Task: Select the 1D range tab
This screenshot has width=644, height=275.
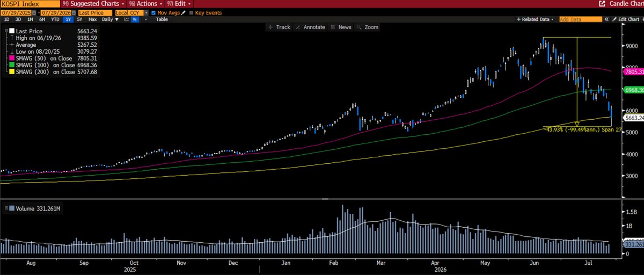Action: [x=6, y=19]
